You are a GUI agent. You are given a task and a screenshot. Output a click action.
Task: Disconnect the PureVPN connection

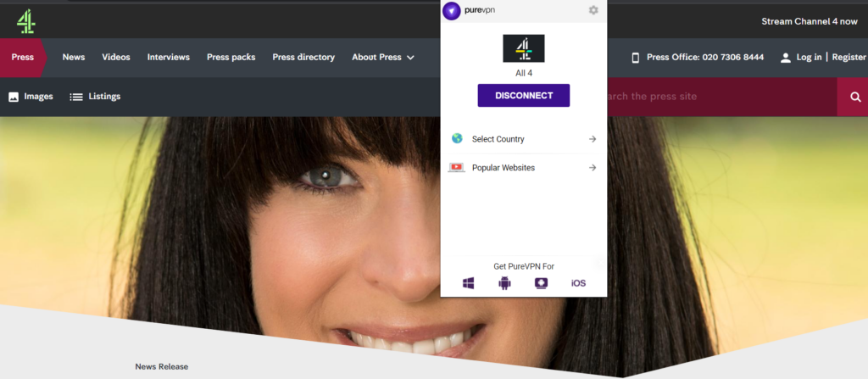524,95
